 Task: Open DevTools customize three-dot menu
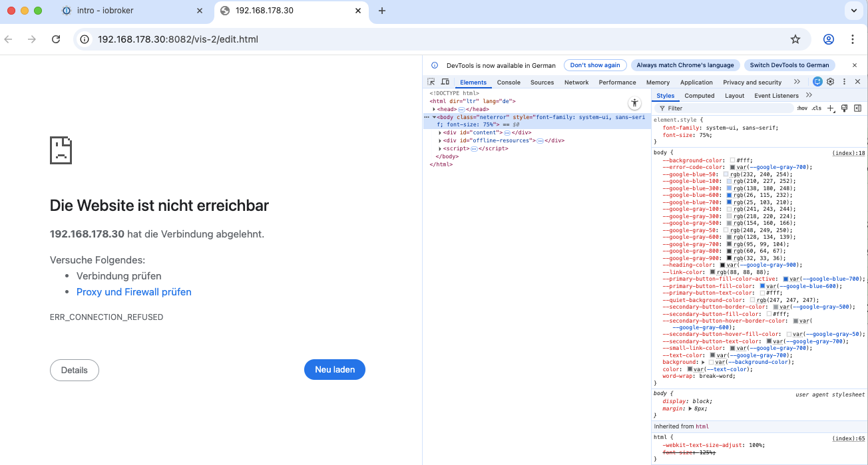pos(844,82)
